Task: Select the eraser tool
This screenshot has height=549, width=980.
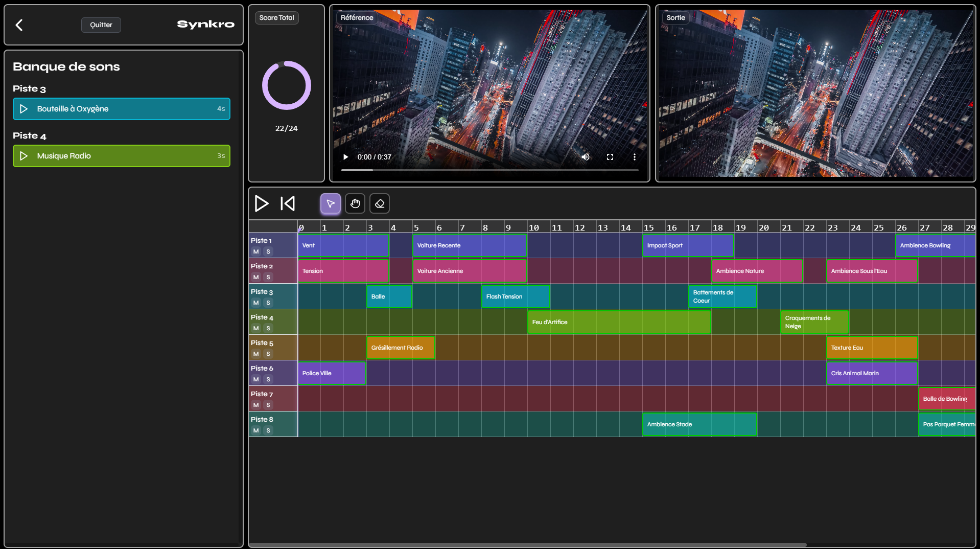Action: 380,203
